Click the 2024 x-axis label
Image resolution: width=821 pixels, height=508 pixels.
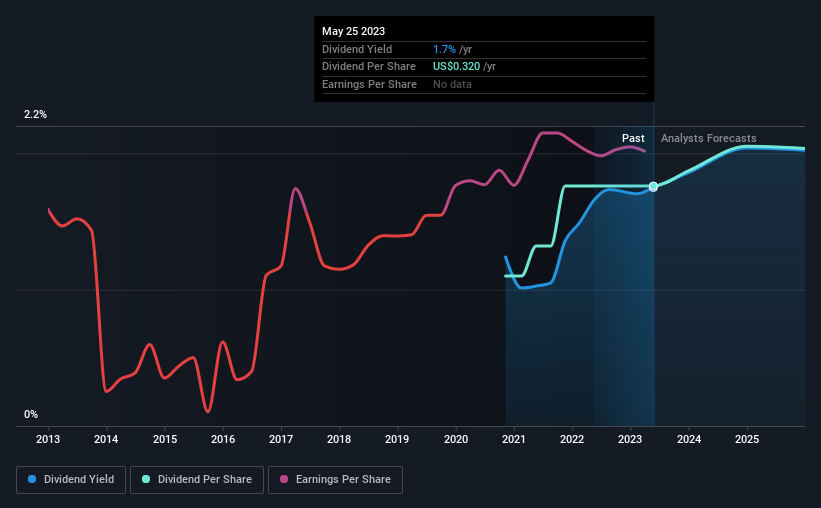tap(689, 439)
